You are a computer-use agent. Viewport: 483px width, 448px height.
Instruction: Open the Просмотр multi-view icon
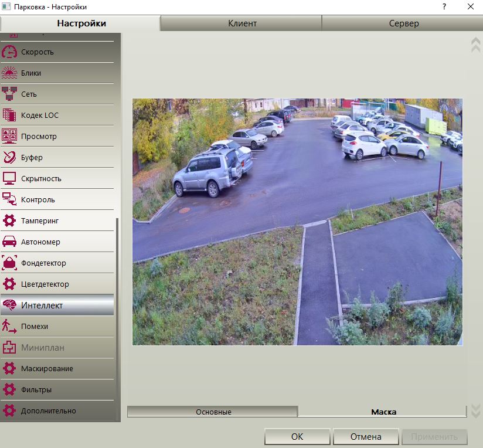[x=9, y=136]
